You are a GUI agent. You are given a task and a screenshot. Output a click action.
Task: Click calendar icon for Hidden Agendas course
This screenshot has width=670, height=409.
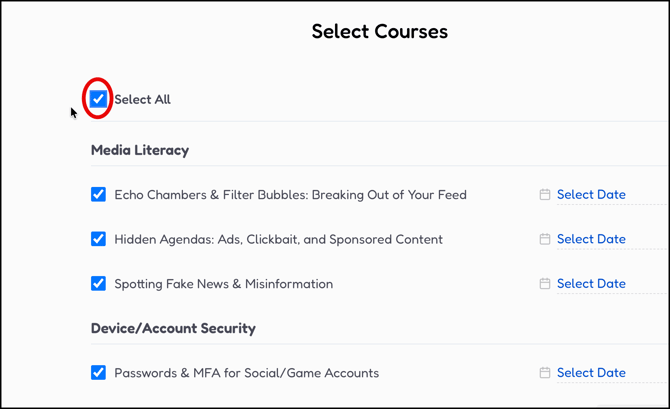point(545,239)
